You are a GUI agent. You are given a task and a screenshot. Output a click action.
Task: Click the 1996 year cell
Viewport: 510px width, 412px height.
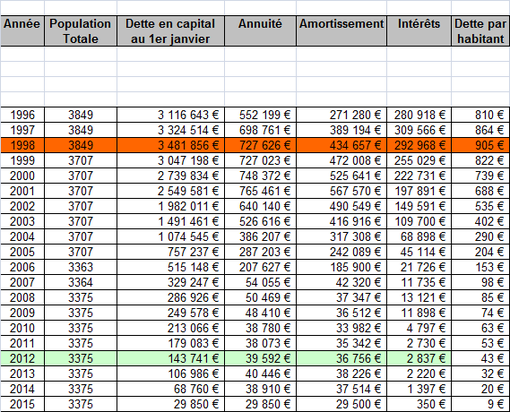22,115
